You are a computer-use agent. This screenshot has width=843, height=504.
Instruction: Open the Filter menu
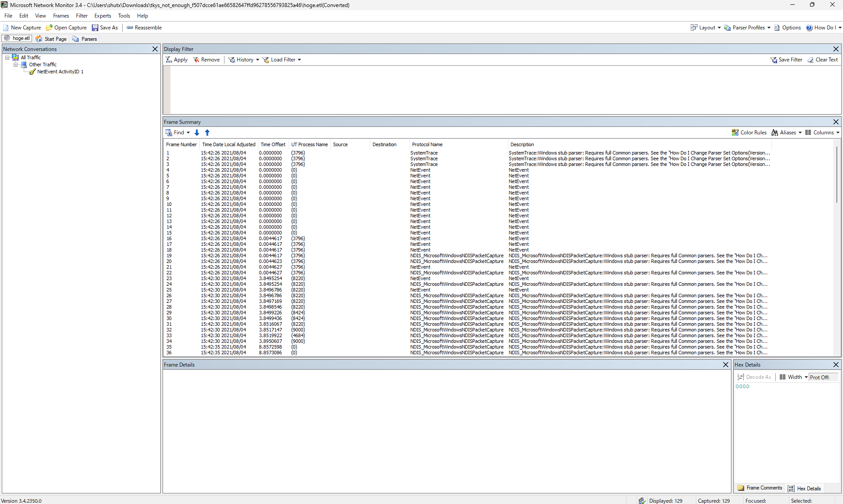pos(82,16)
